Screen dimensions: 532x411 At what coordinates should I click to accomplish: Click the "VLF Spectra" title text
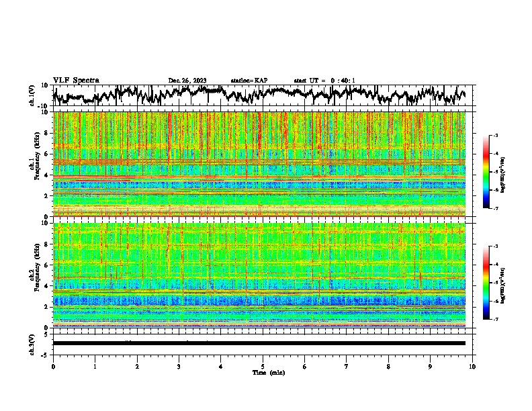click(76, 81)
